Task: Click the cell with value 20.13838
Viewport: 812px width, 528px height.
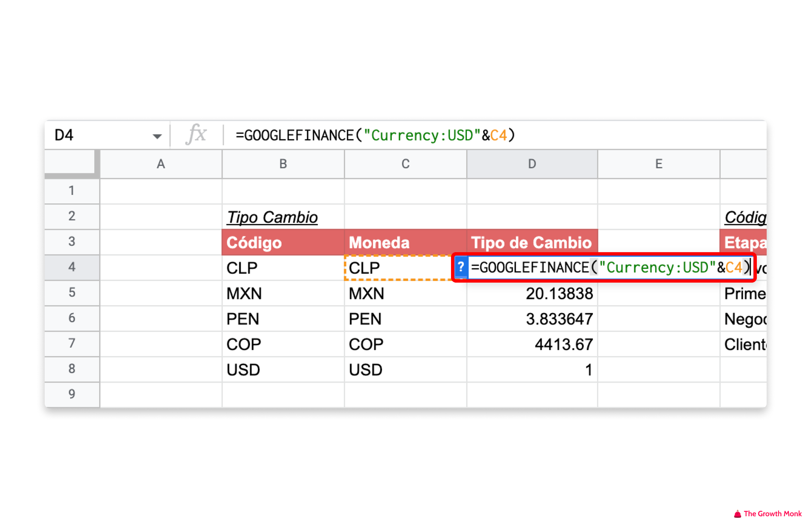Action: coord(532,293)
